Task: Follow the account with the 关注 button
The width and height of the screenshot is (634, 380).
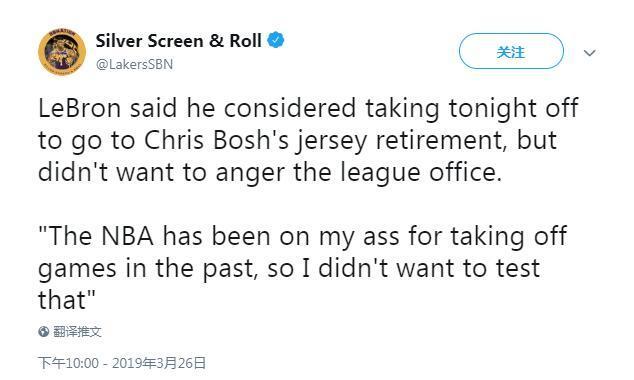Action: click(511, 51)
